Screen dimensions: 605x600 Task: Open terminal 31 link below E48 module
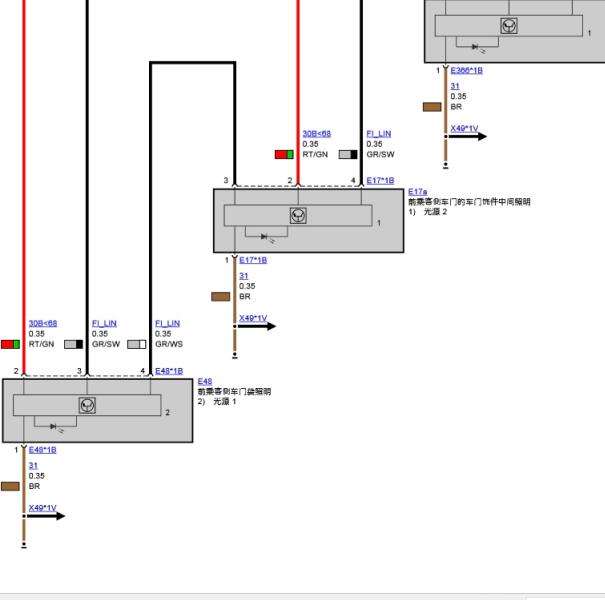click(33, 466)
